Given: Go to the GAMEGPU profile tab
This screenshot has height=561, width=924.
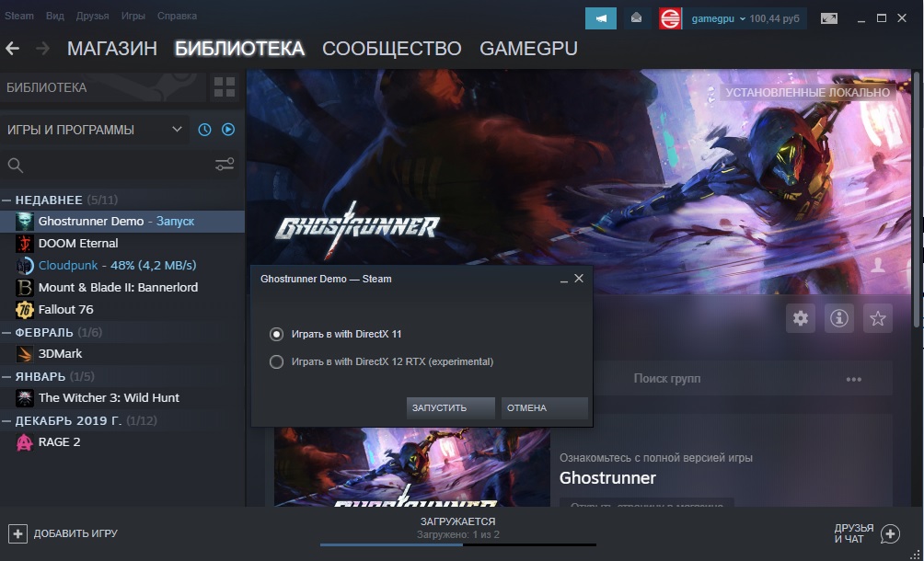Looking at the screenshot, I should click(x=528, y=49).
